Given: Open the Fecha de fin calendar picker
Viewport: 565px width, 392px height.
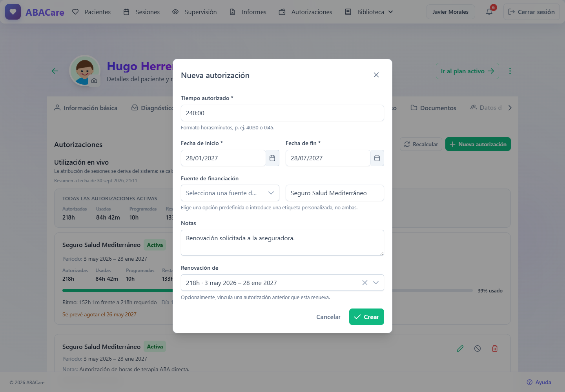Looking at the screenshot, I should (x=377, y=158).
